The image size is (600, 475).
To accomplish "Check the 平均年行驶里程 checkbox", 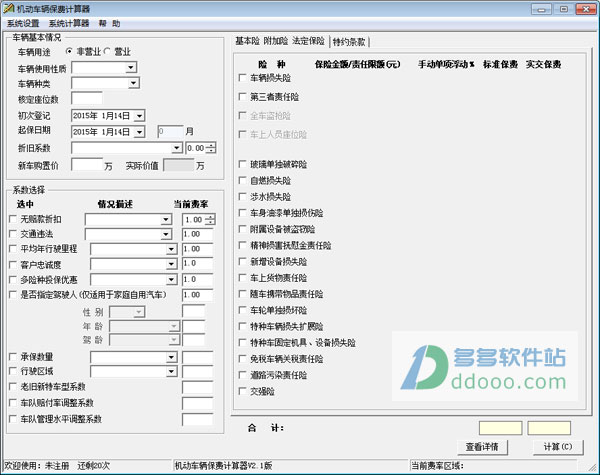I will [x=13, y=248].
